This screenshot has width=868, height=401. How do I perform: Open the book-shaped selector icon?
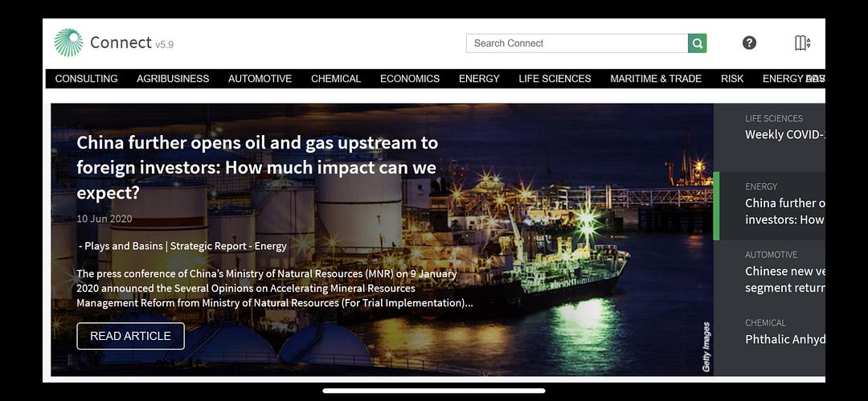(801, 43)
